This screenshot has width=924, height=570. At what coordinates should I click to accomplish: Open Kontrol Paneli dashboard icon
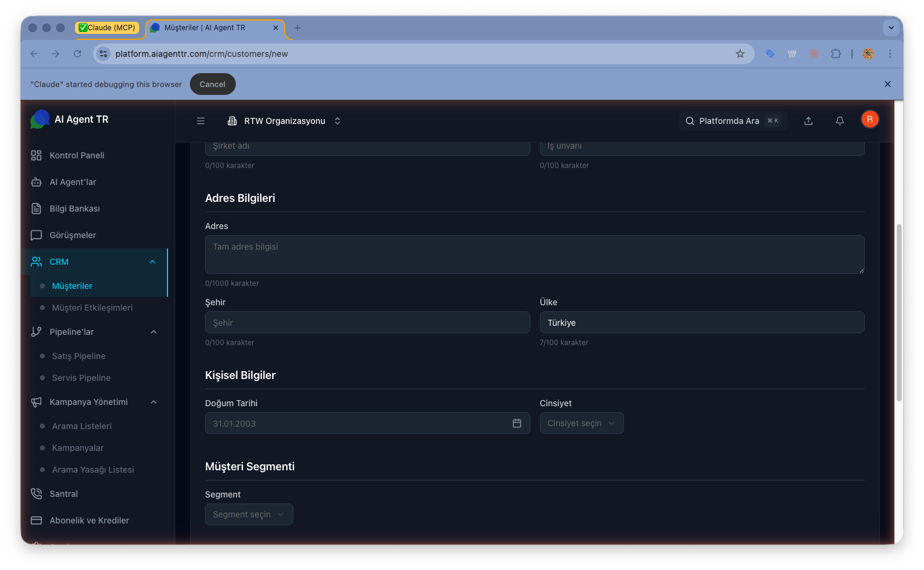coord(36,155)
